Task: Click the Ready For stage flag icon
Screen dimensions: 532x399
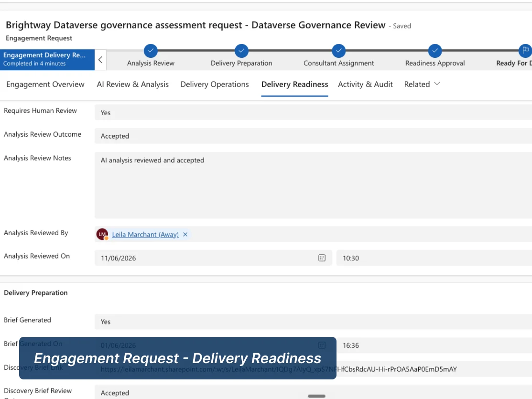Action: click(525, 51)
